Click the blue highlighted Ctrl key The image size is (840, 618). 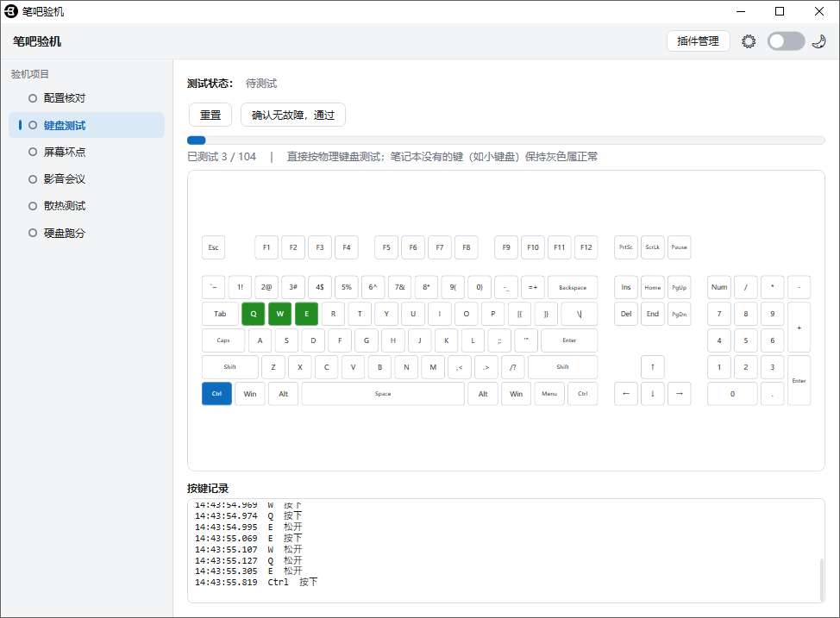click(x=216, y=394)
